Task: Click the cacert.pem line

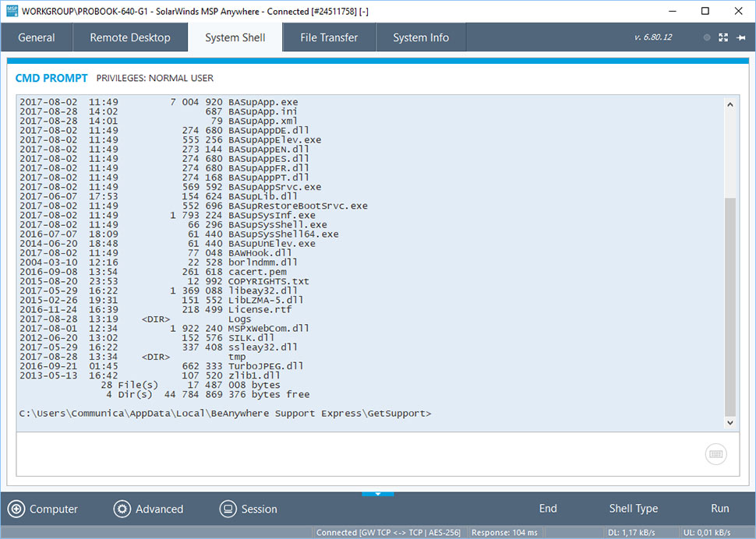Action: coord(153,272)
